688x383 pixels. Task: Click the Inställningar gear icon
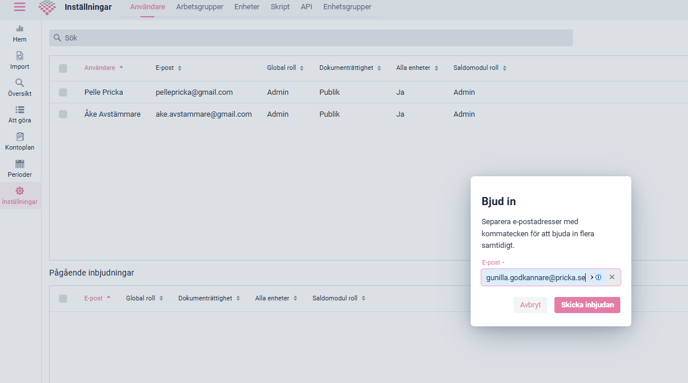(19, 191)
